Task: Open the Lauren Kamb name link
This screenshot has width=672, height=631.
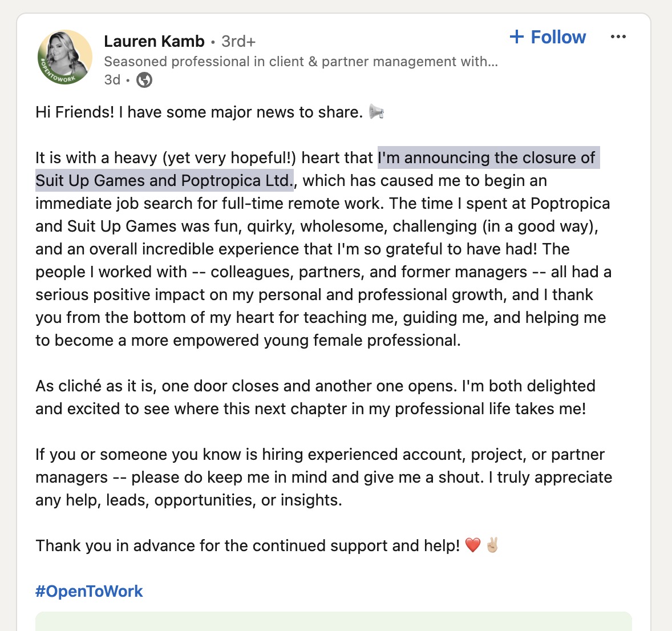Action: 154,42
